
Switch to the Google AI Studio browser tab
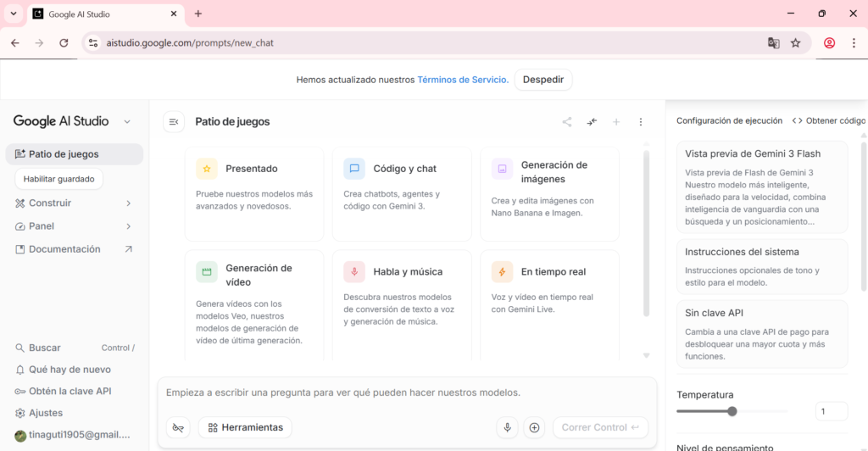[x=105, y=14]
